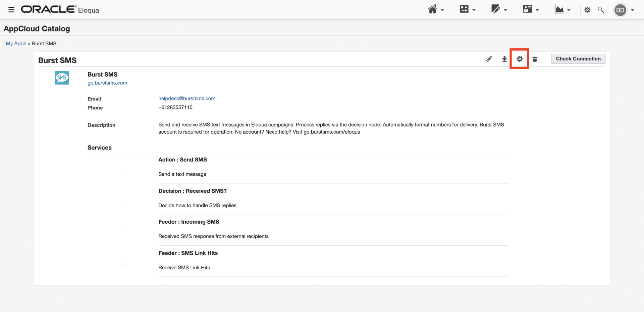644x312 pixels.
Task: Click the Oracle Eloqua logo
Action: (x=60, y=10)
